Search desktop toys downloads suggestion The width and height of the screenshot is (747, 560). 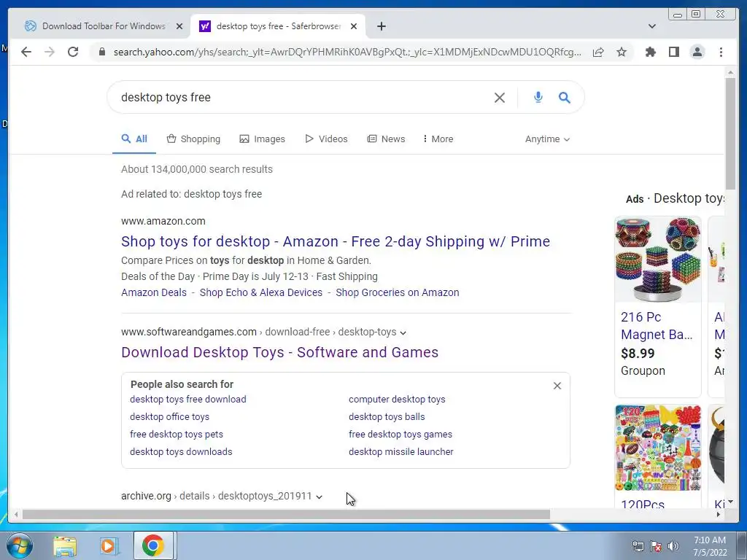click(181, 452)
